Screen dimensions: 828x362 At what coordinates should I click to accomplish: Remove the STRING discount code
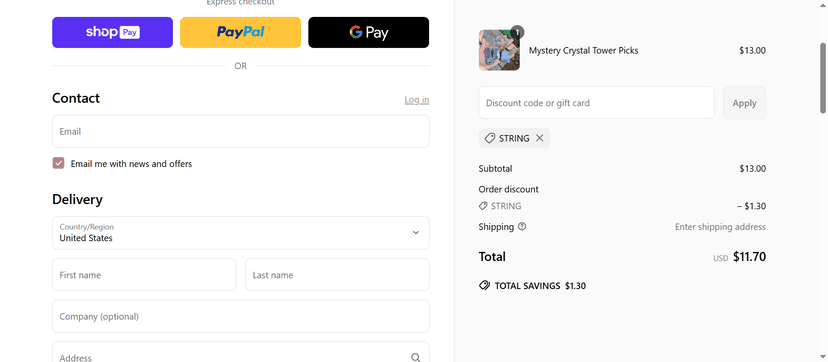point(539,138)
